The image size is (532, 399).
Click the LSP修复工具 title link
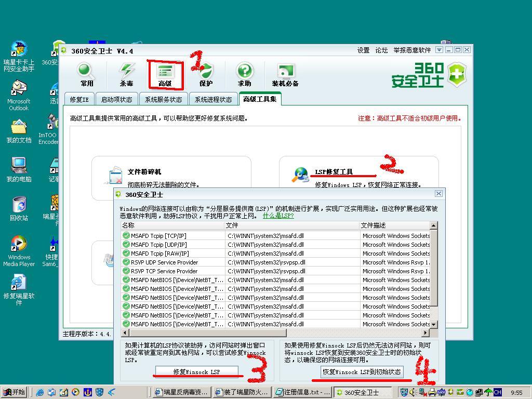[x=334, y=171]
